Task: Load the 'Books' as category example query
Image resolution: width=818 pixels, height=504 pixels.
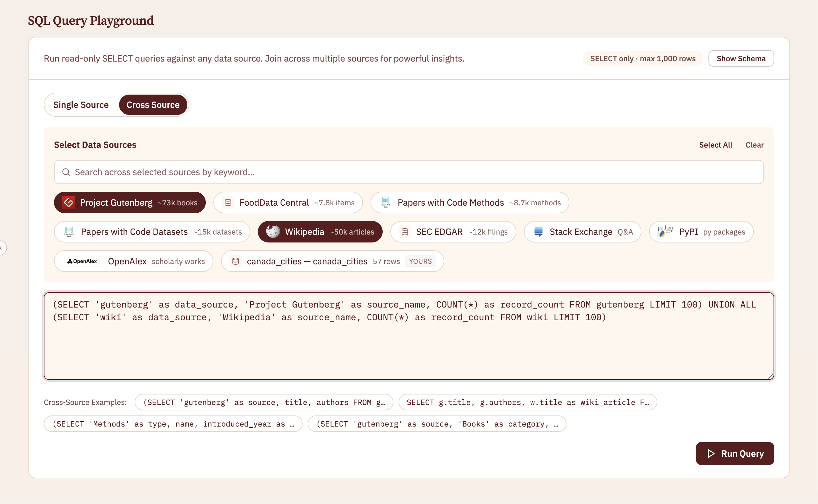Action: coord(437,424)
